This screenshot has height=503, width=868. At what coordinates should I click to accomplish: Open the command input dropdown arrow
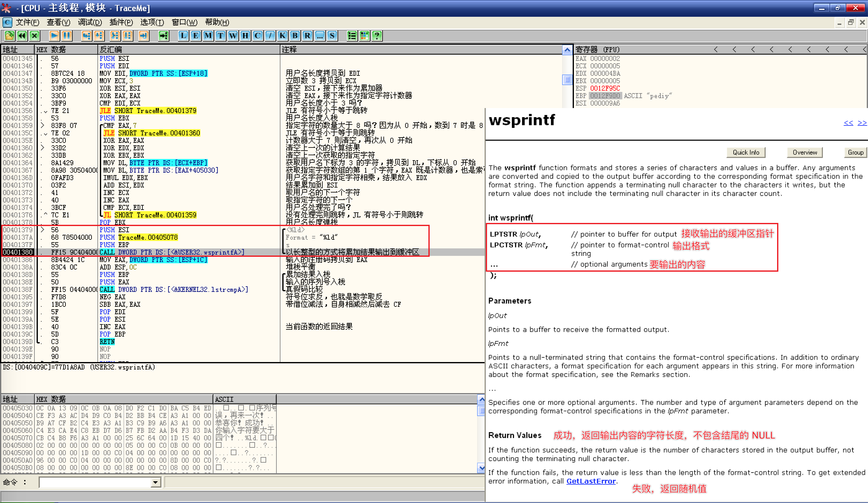[x=156, y=482]
